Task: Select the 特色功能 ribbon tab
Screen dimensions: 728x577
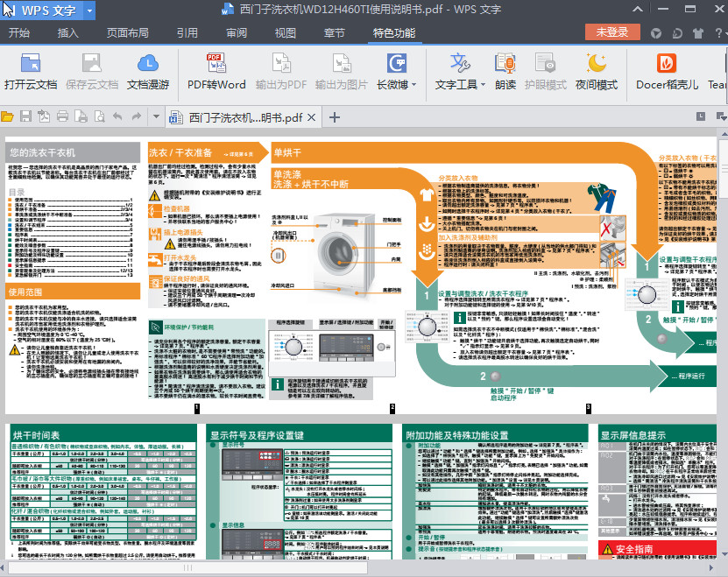Action: pos(394,33)
